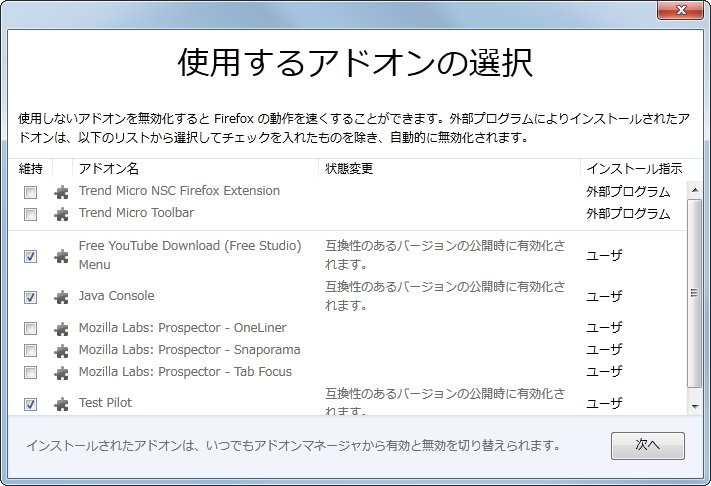The width and height of the screenshot is (711, 486).
Task: Select Mozilla Labs: Prospector - OneLiner name
Action: 182,327
